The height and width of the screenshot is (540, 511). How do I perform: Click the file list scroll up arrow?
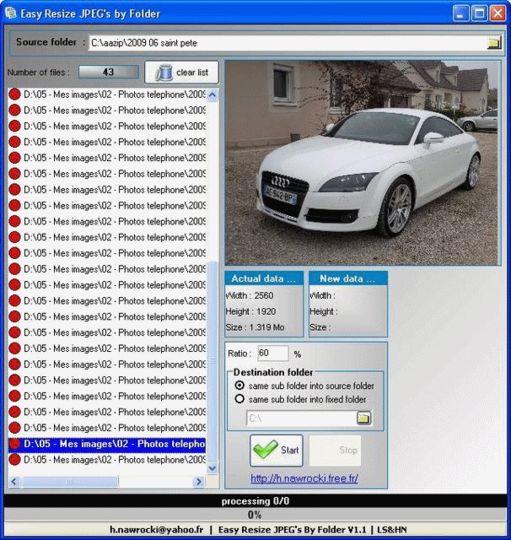click(x=212, y=94)
